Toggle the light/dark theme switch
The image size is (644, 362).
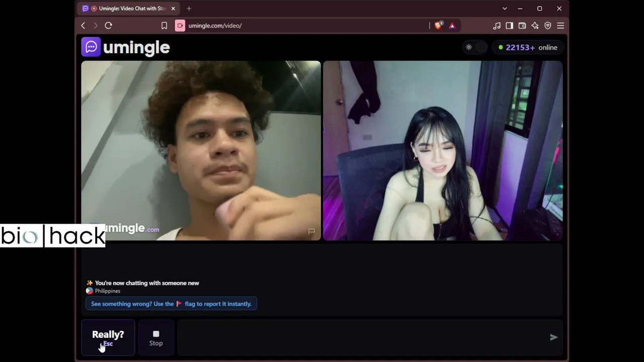[x=475, y=47]
